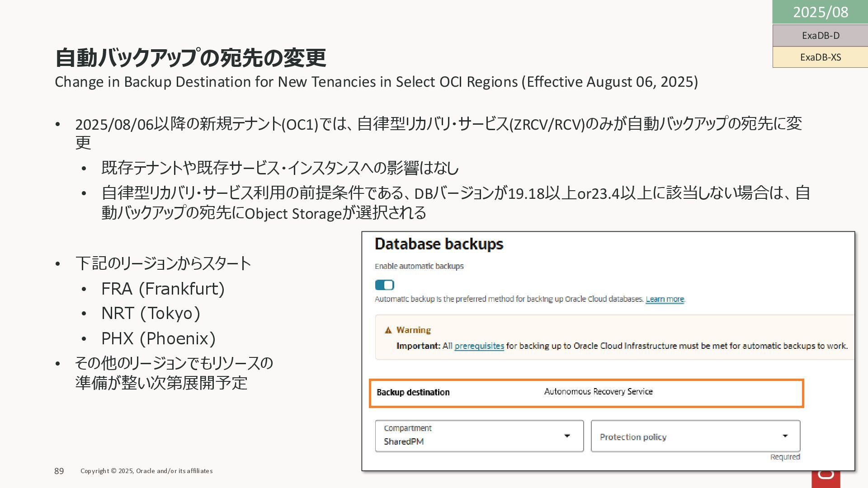Viewport: 868px width, 488px height.
Task: Select the ExaDB-D label tag
Action: click(x=820, y=36)
